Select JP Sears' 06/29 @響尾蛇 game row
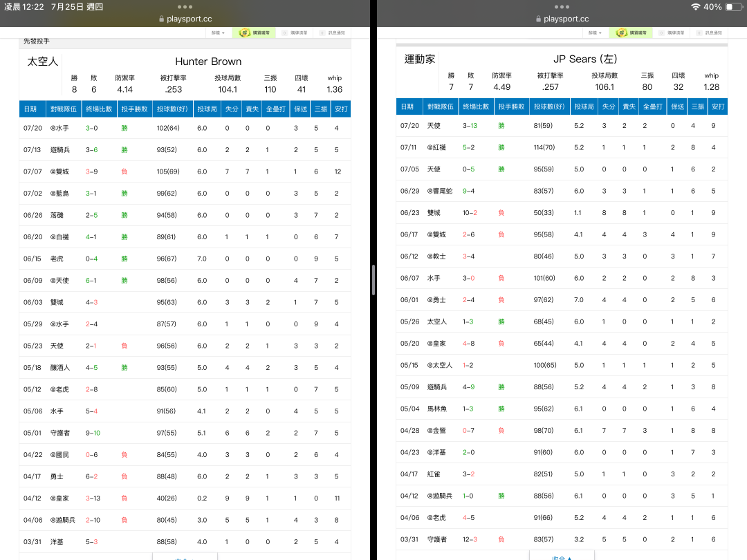Image resolution: width=747 pixels, height=560 pixels. click(562, 191)
